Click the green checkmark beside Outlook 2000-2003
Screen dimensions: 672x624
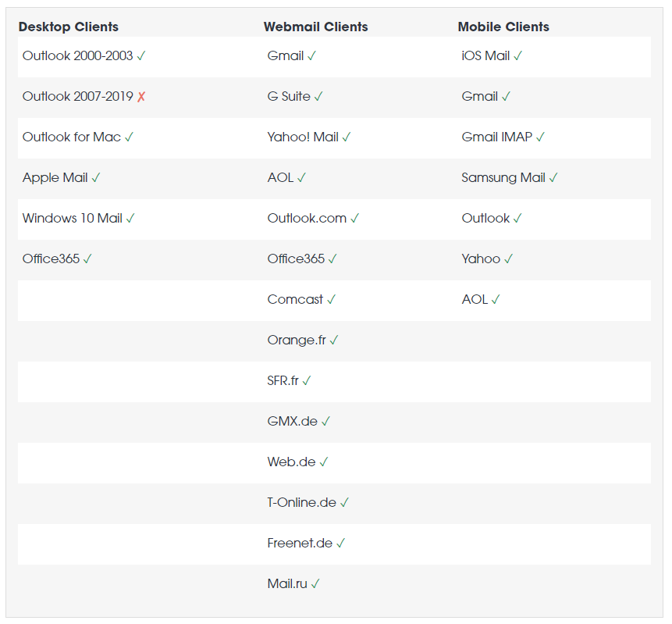141,56
